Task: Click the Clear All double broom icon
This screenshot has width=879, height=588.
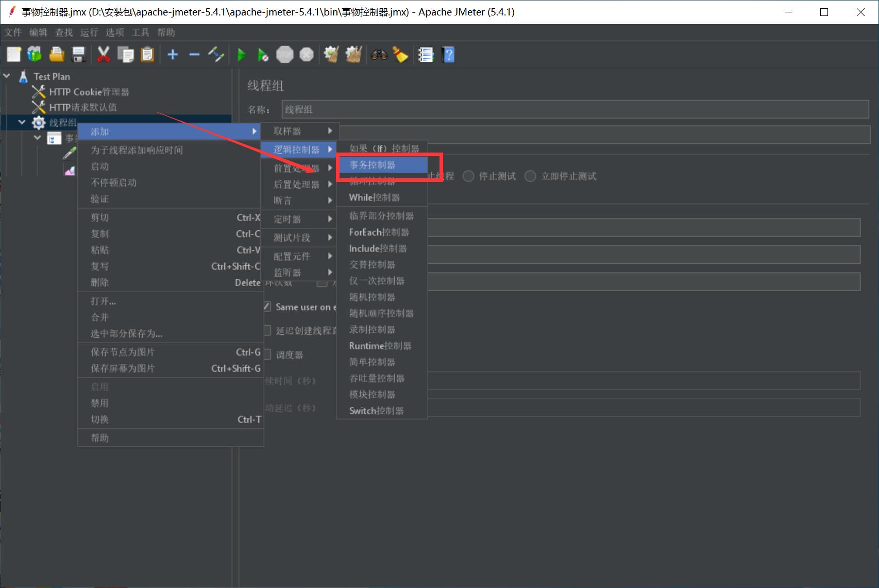Action: tap(353, 54)
